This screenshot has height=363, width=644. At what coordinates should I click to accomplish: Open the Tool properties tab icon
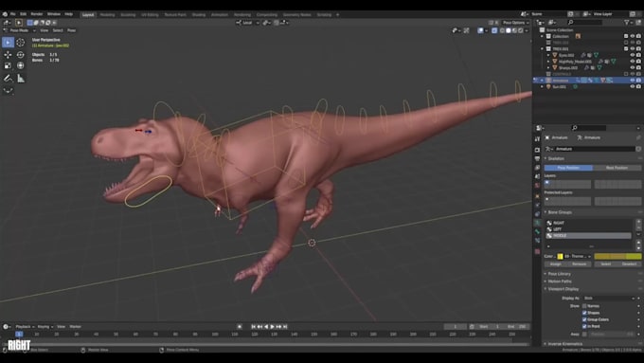pos(537,139)
